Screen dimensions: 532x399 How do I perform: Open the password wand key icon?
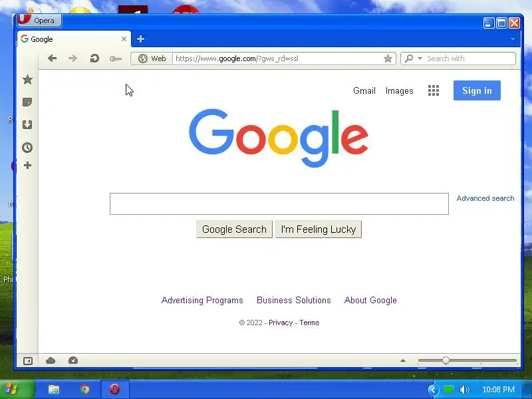(116, 59)
